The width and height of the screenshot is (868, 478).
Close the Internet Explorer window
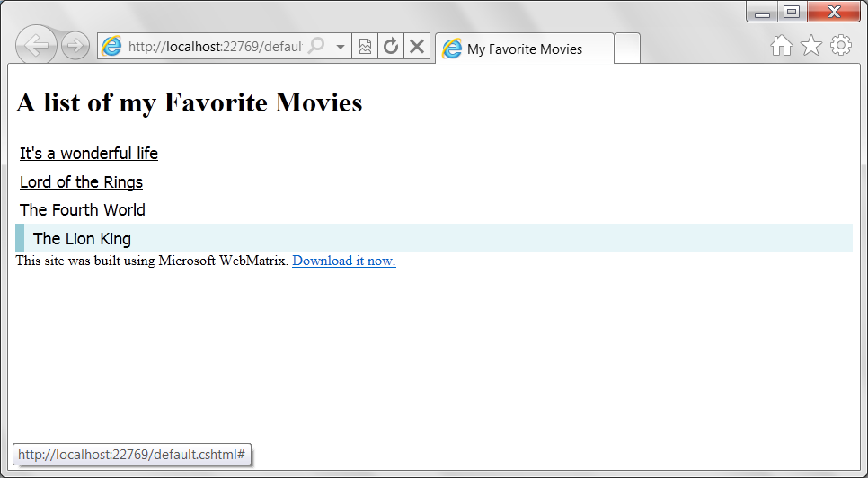click(x=834, y=12)
